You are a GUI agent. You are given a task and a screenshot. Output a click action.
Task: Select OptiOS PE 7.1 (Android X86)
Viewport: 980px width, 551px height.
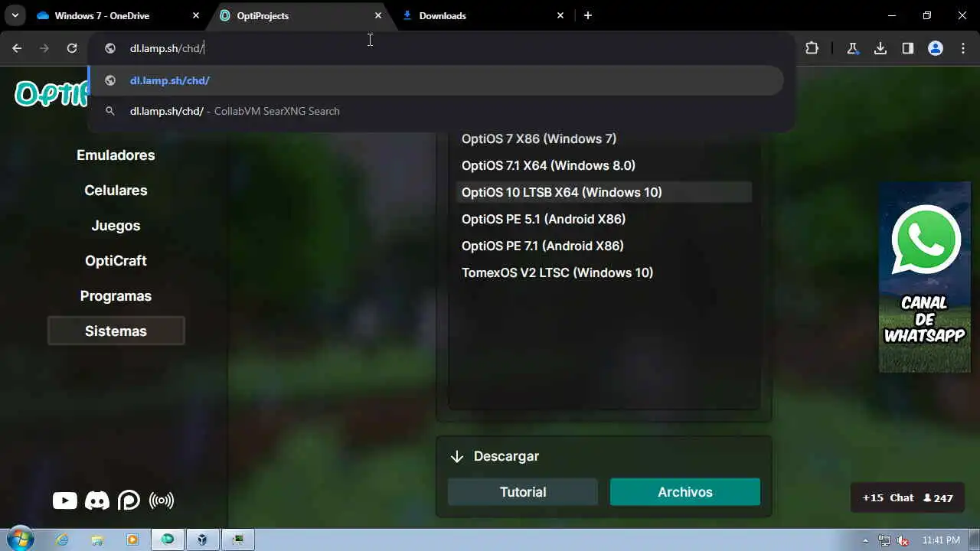[604, 246]
